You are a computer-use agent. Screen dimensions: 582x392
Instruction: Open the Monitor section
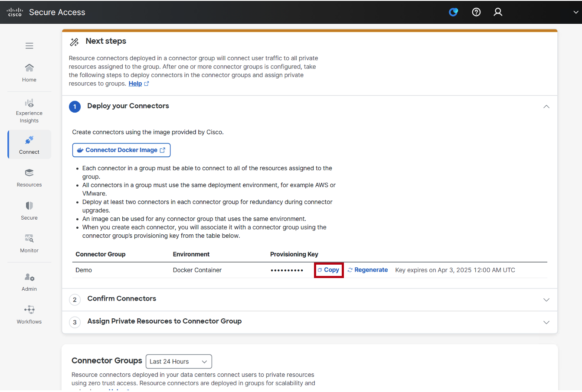point(29,243)
